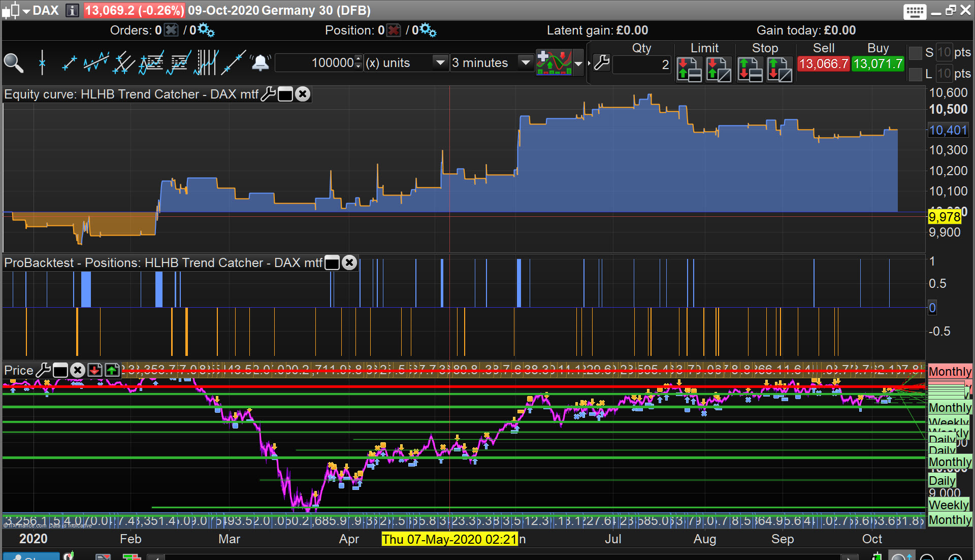Enable the S stop points checkbox
The height and width of the screenshot is (560, 975).
coord(915,53)
